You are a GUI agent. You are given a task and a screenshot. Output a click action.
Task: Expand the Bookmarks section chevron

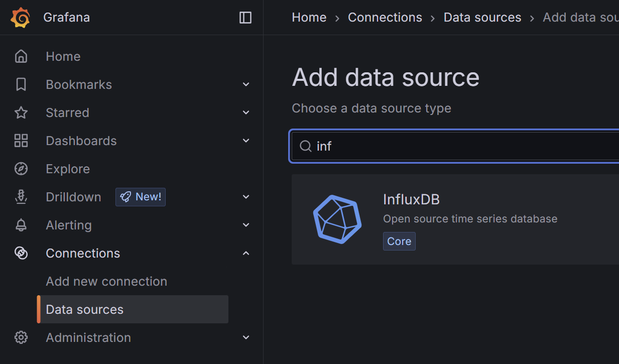(246, 84)
